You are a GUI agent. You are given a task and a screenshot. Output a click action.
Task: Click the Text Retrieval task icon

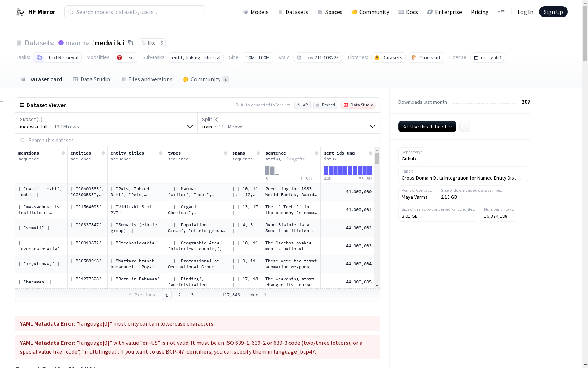[x=39, y=57]
